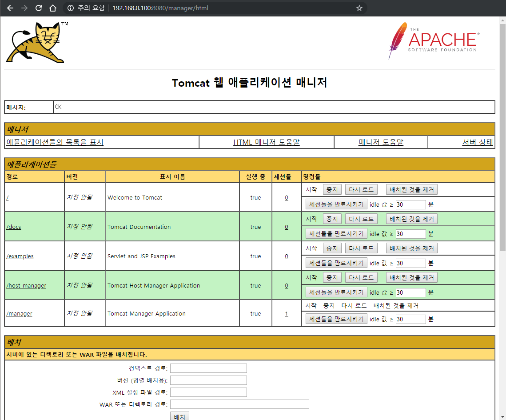
Task: Open /docs application link
Action: (x=14, y=227)
